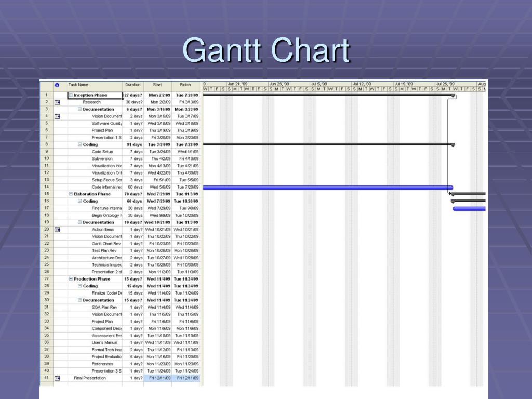Select the Project Plan task in row 6
This screenshot has height=399, width=532.
pos(95,130)
